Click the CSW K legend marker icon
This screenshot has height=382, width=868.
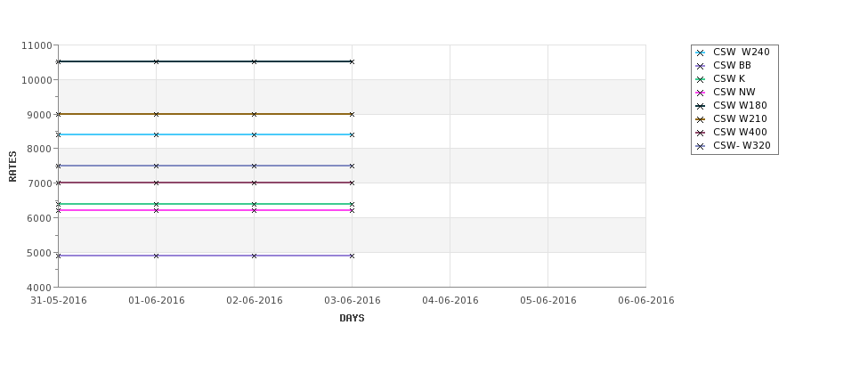pos(701,79)
